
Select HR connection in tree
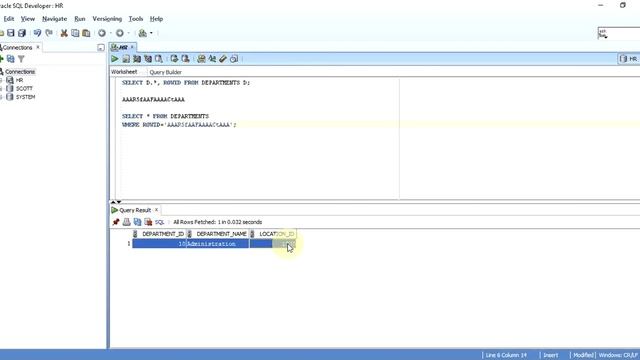tap(19, 80)
